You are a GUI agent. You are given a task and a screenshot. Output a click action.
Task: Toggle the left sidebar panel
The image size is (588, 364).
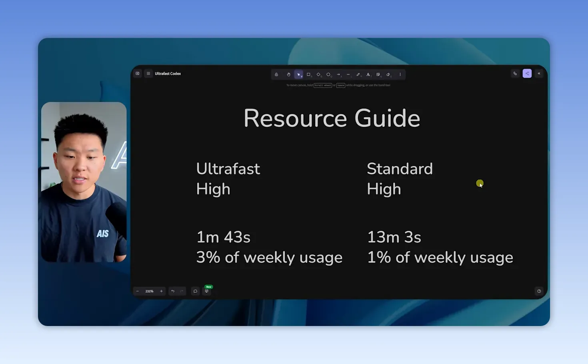pos(138,74)
